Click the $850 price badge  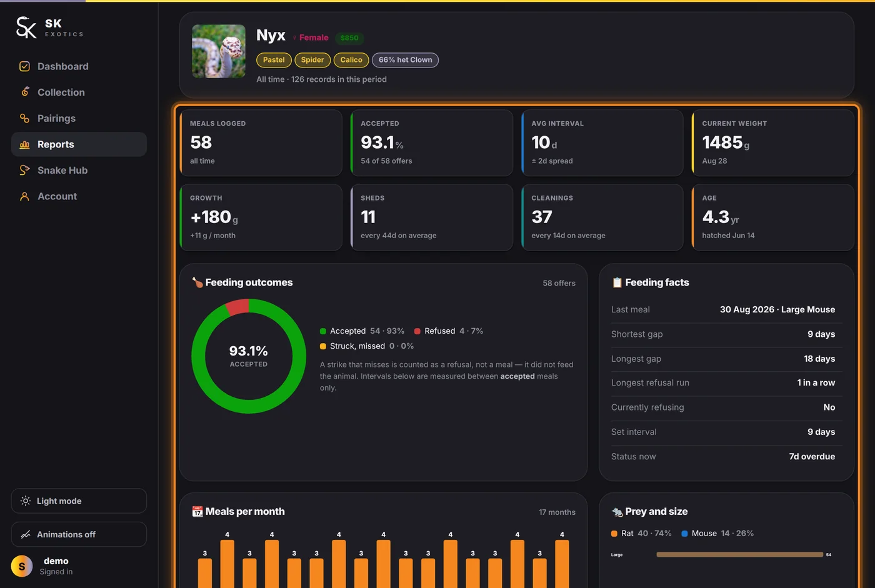349,38
